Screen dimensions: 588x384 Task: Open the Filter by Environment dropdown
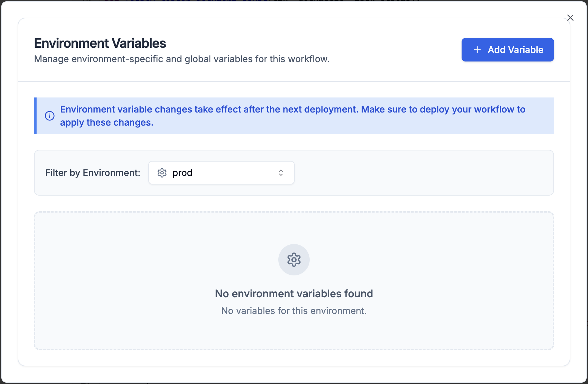[x=221, y=173]
